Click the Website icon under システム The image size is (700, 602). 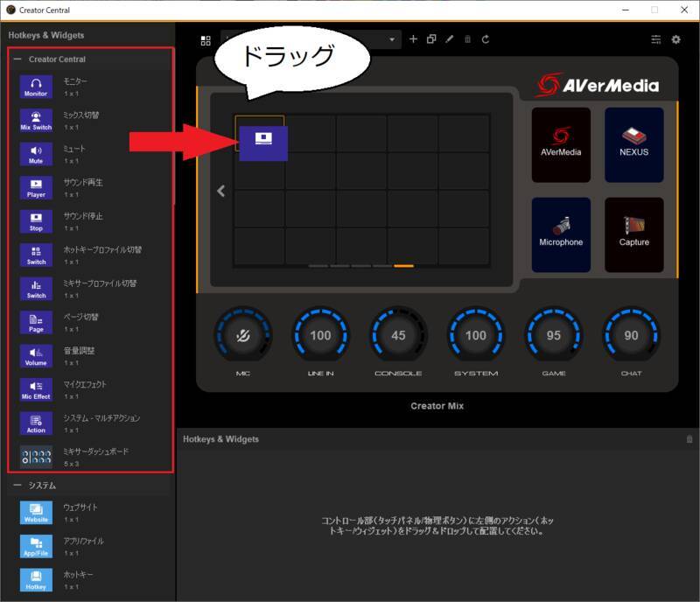tap(36, 513)
